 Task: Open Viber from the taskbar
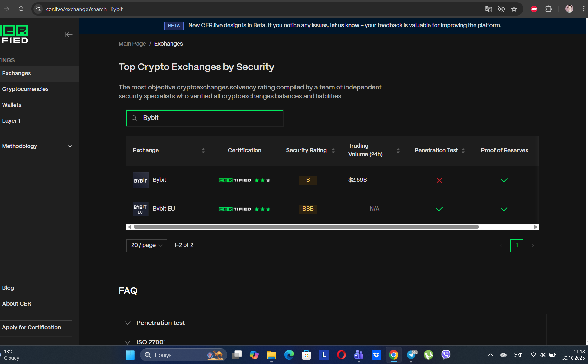point(446,355)
